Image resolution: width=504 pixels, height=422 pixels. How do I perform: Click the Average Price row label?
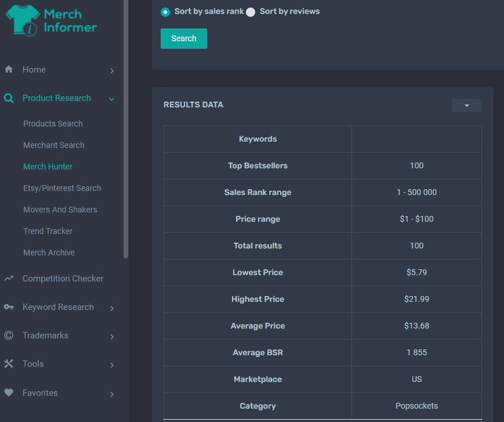point(258,326)
